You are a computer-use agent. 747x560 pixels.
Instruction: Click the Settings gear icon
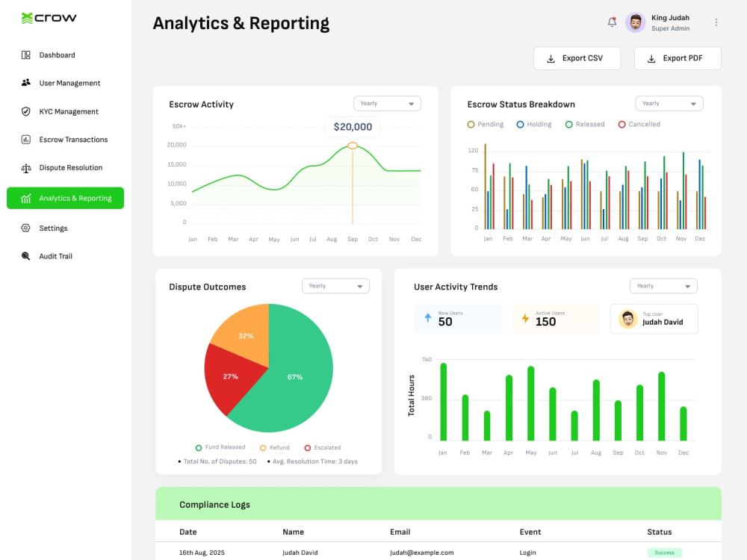click(x=25, y=228)
